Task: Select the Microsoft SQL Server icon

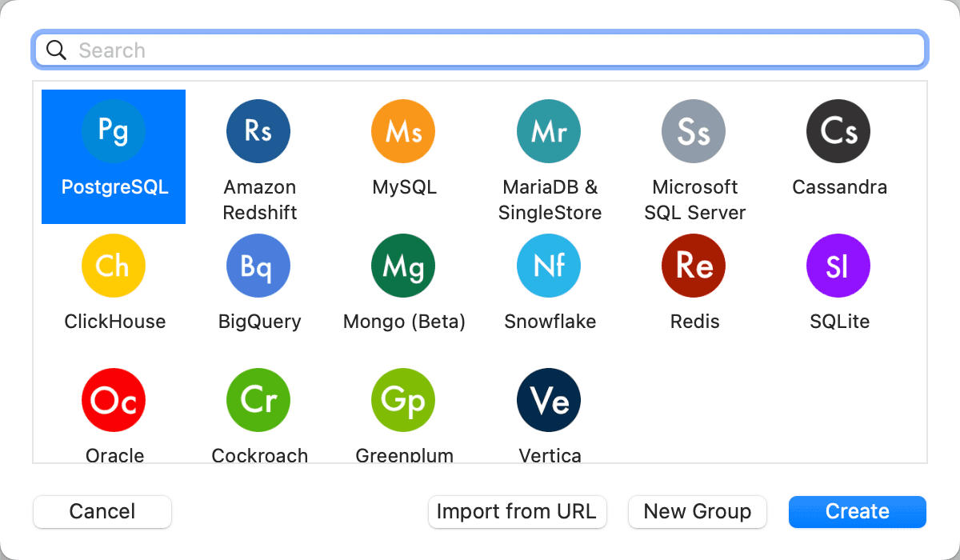Action: (693, 130)
